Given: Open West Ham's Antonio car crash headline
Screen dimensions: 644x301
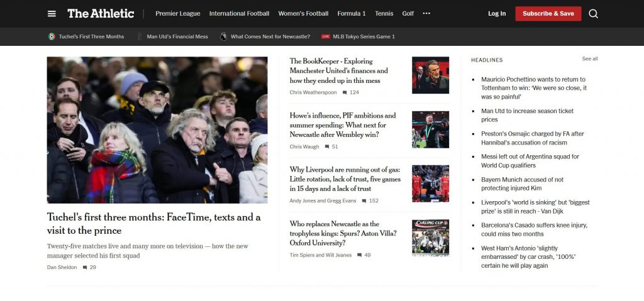Looking at the screenshot, I should pos(528,256).
